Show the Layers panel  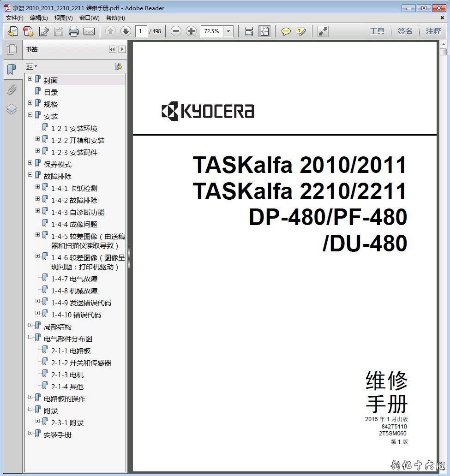[x=12, y=109]
